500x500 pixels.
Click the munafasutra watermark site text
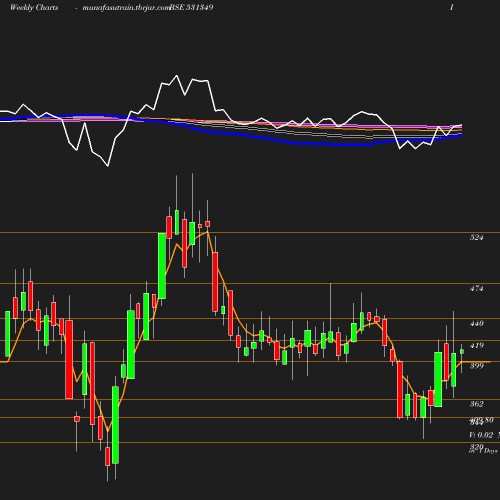126,8
